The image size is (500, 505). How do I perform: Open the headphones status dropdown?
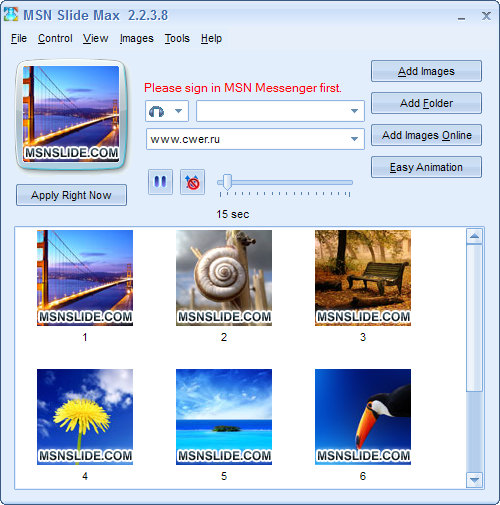point(167,111)
